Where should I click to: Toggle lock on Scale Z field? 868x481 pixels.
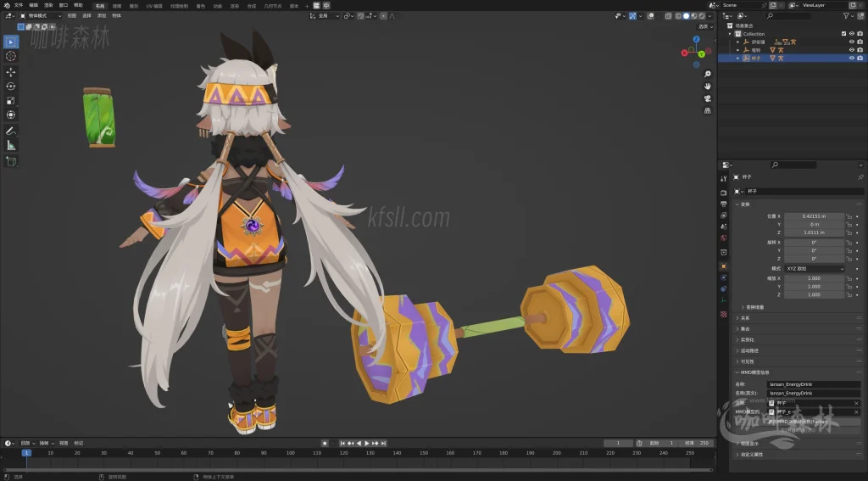[x=849, y=295]
